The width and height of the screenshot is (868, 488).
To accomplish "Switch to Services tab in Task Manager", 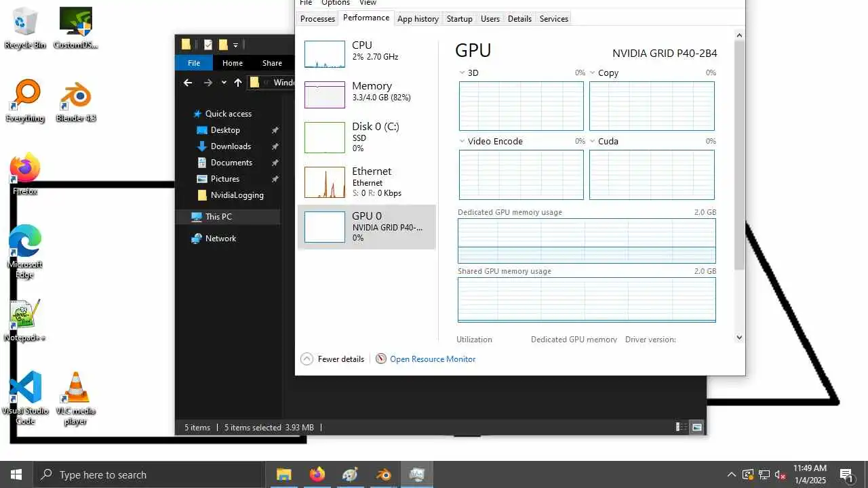I will 553,19.
